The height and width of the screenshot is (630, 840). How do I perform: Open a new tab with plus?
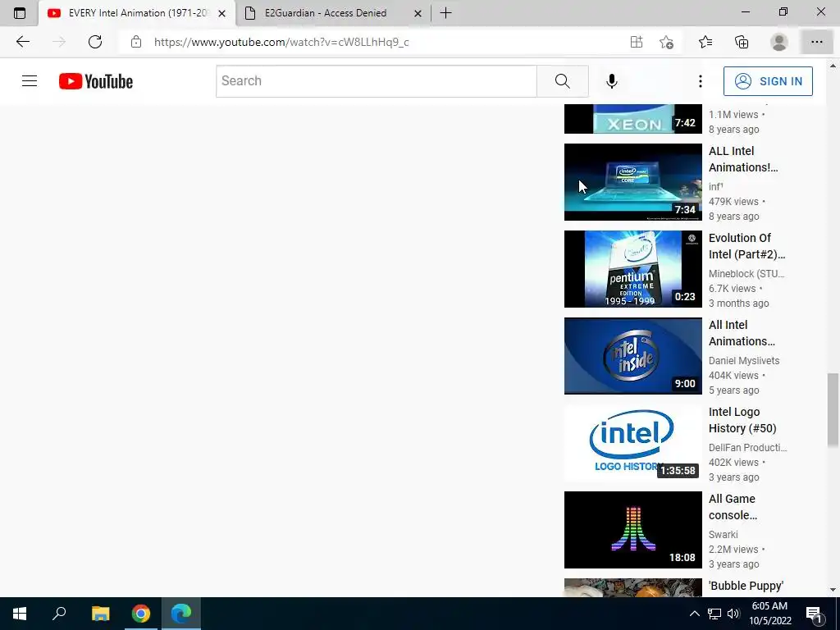pyautogui.click(x=445, y=13)
